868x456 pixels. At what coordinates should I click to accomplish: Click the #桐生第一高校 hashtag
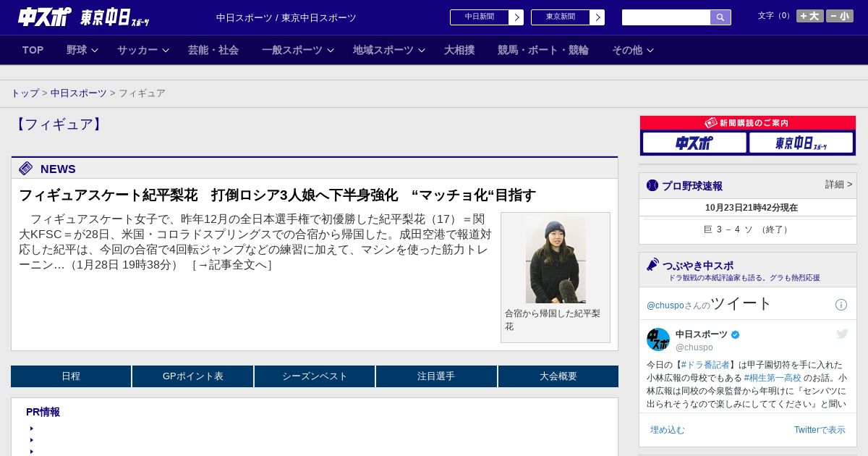(x=773, y=378)
